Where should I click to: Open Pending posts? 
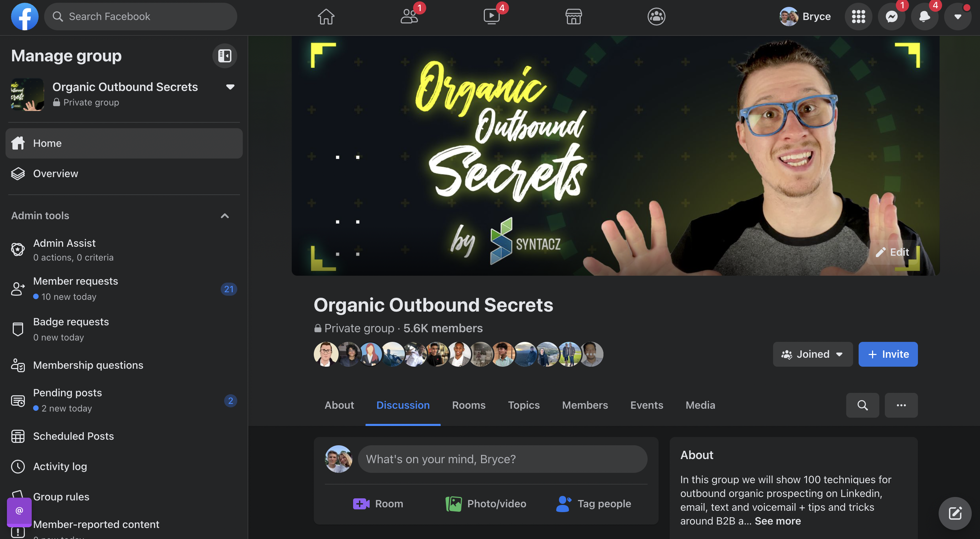pos(124,400)
